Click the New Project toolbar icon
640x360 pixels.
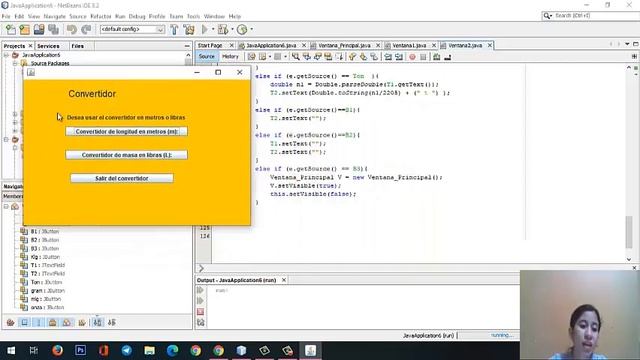pyautogui.click(x=24, y=29)
